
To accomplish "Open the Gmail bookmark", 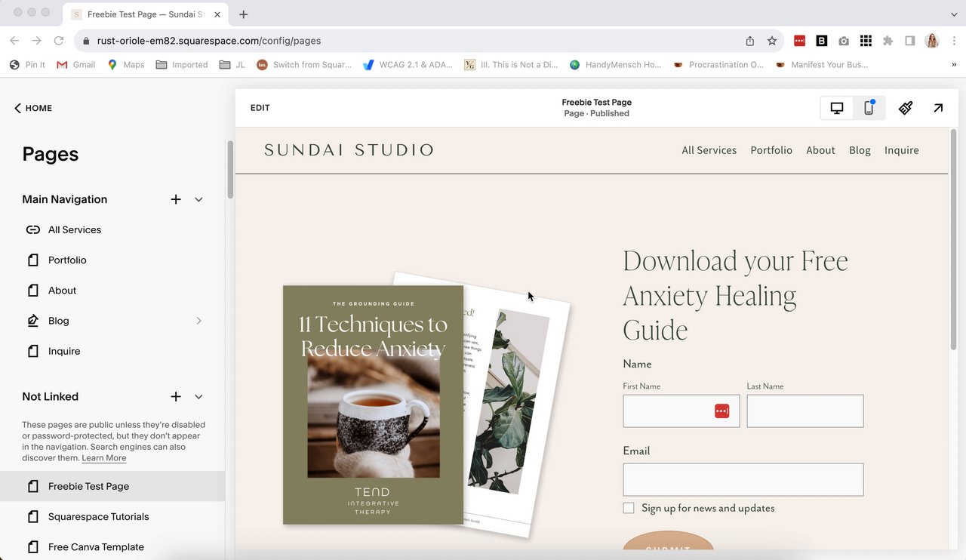I will (75, 65).
